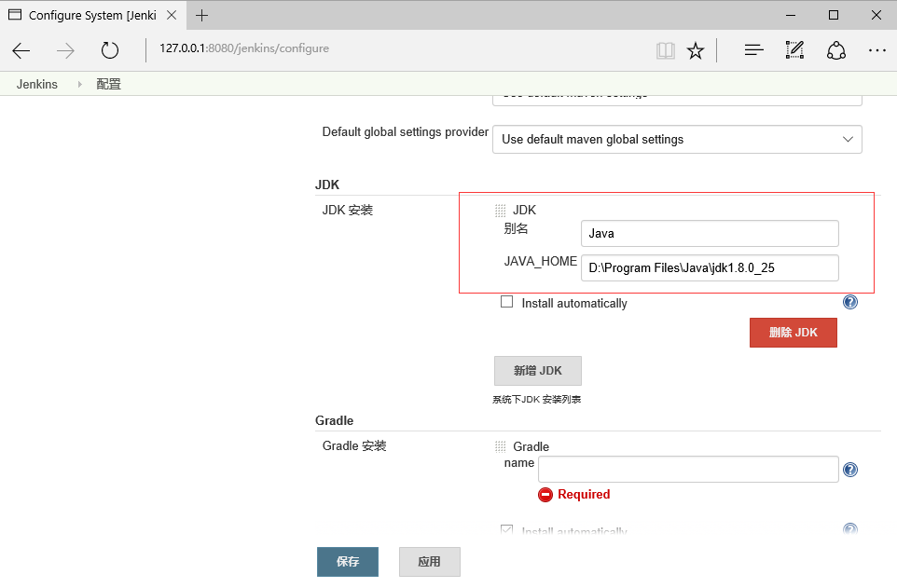Go to Jenkins breadcrumb home
Image resolution: width=897 pixels, height=588 pixels.
point(37,84)
